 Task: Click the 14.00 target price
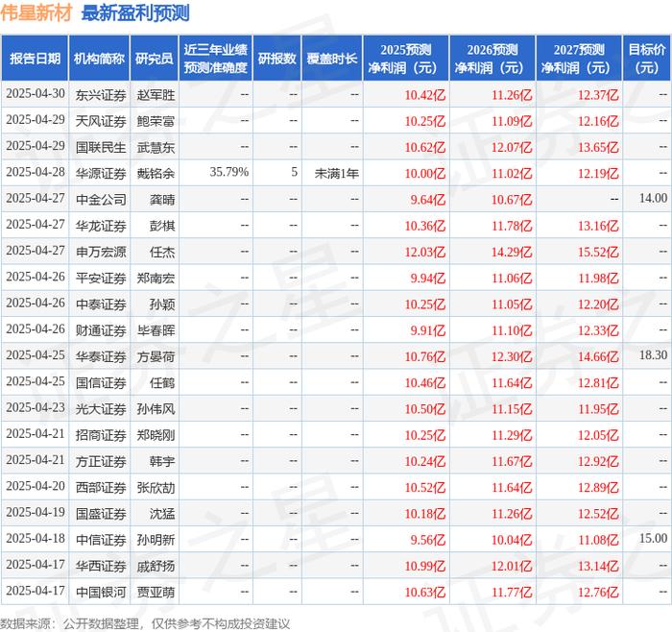tap(653, 198)
